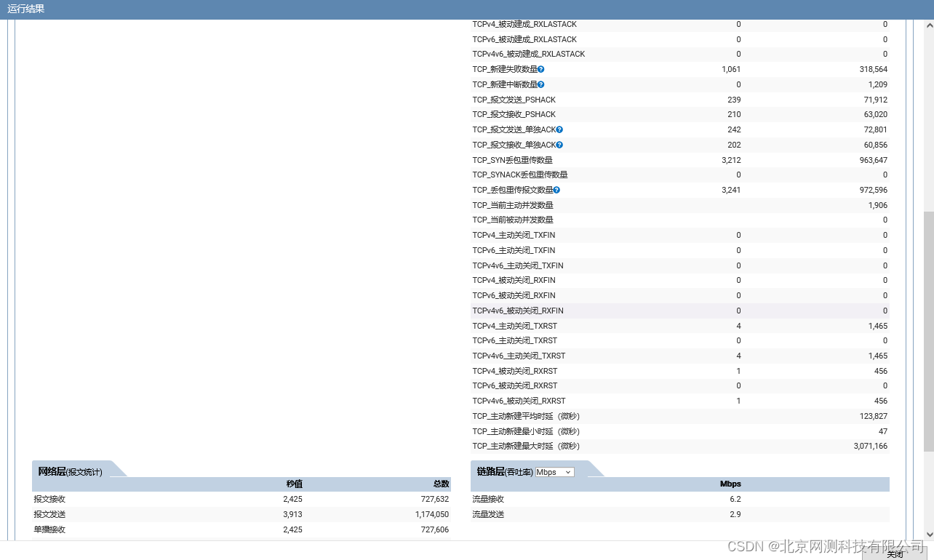Select the TCPv4_主动关闭_TXRST row label
934x560 pixels.
[514, 326]
